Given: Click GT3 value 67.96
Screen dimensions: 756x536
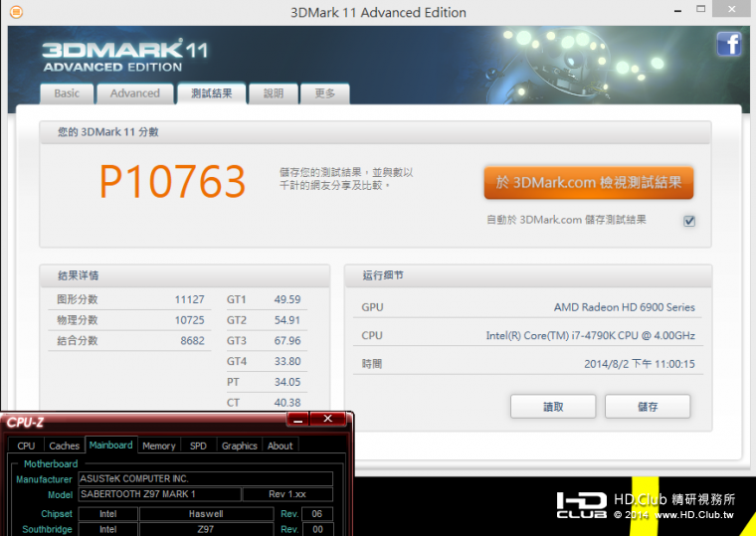Looking at the screenshot, I should [x=287, y=341].
